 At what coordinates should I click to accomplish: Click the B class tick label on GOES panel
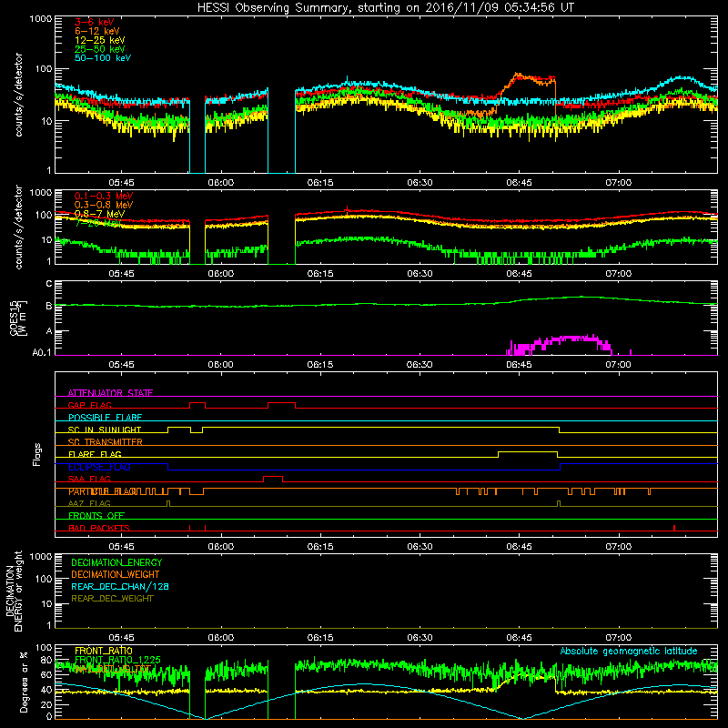(49, 306)
